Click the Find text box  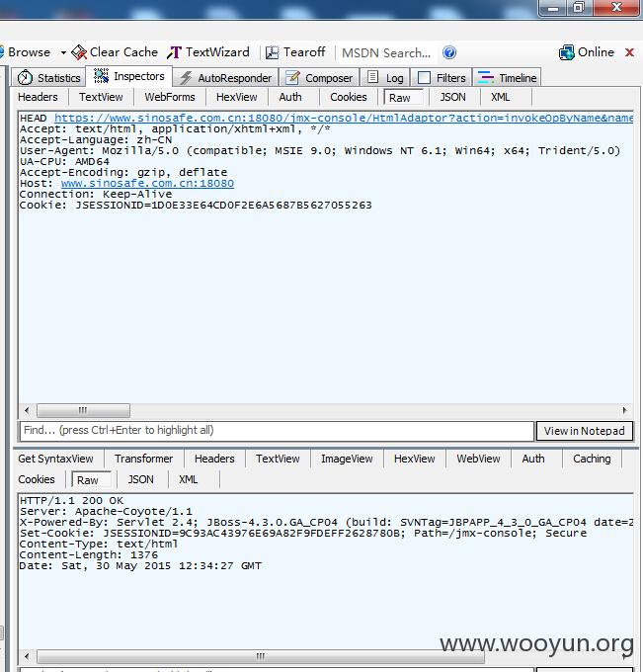click(277, 431)
